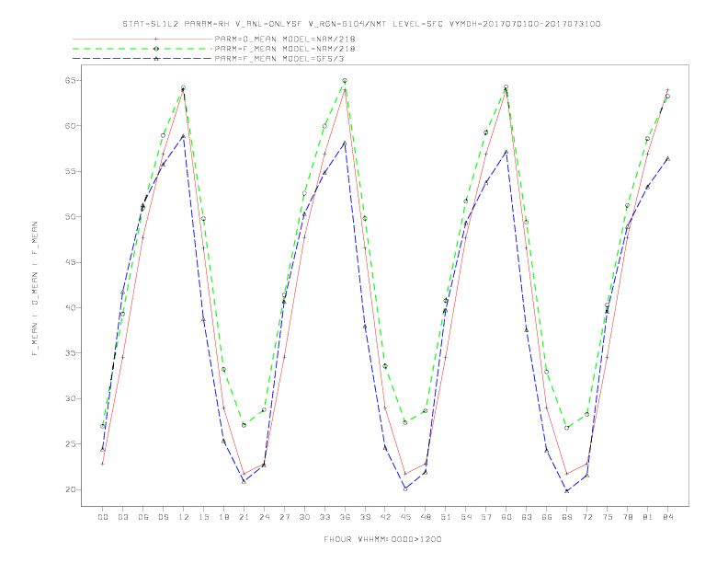Click x-axis forecast hour label 69
Image resolution: width=728 pixels, height=563 pixels.
click(x=567, y=517)
